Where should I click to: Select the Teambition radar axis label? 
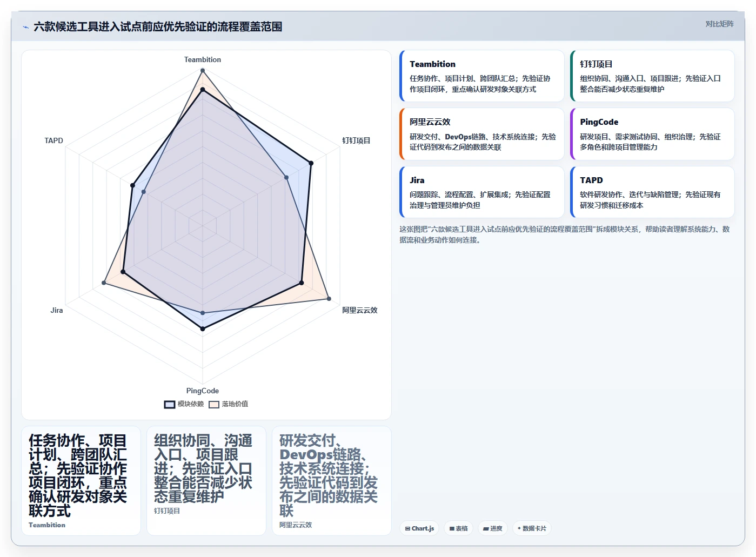(203, 59)
